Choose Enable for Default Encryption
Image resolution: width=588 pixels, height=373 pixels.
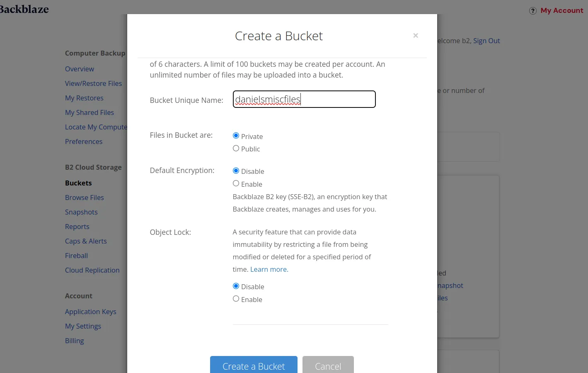point(236,183)
